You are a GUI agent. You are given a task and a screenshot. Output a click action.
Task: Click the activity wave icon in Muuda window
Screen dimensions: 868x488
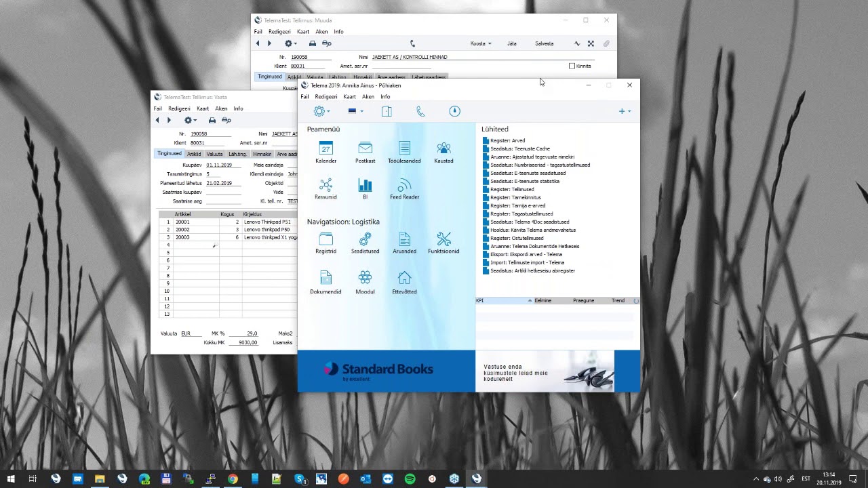coord(577,43)
